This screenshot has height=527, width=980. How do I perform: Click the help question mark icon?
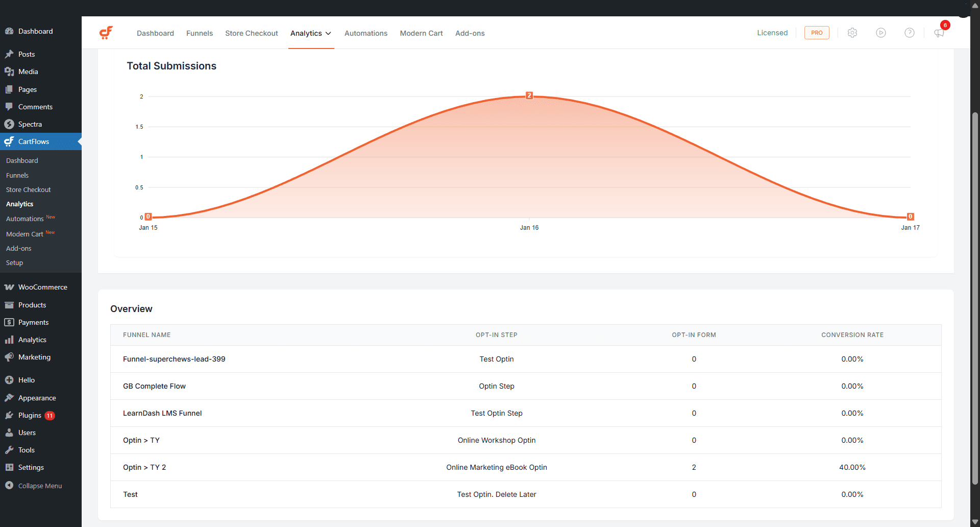910,33
